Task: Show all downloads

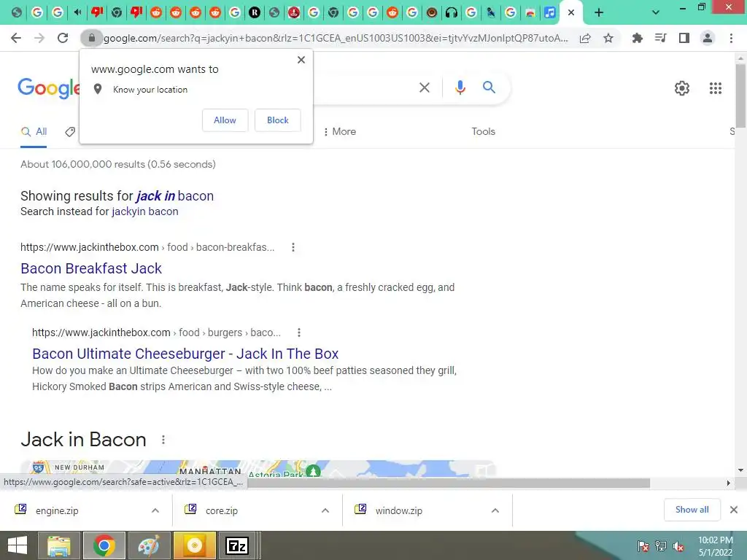Action: pyautogui.click(x=692, y=510)
